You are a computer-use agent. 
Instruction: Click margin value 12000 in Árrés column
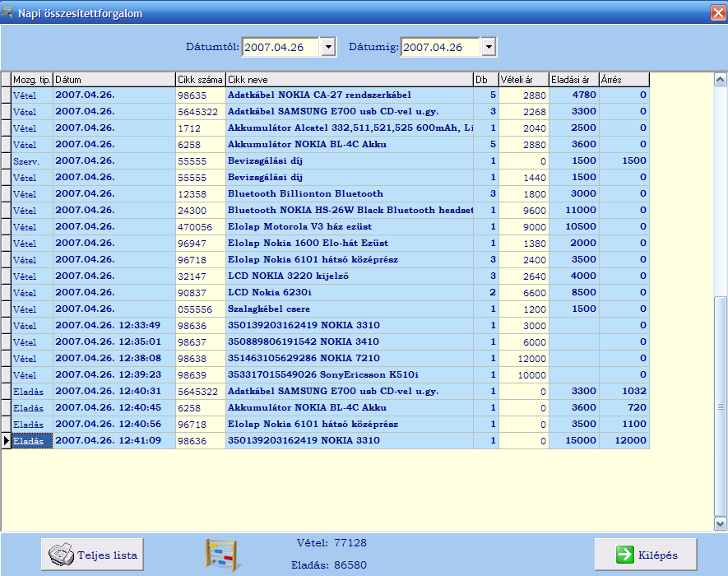tap(624, 441)
